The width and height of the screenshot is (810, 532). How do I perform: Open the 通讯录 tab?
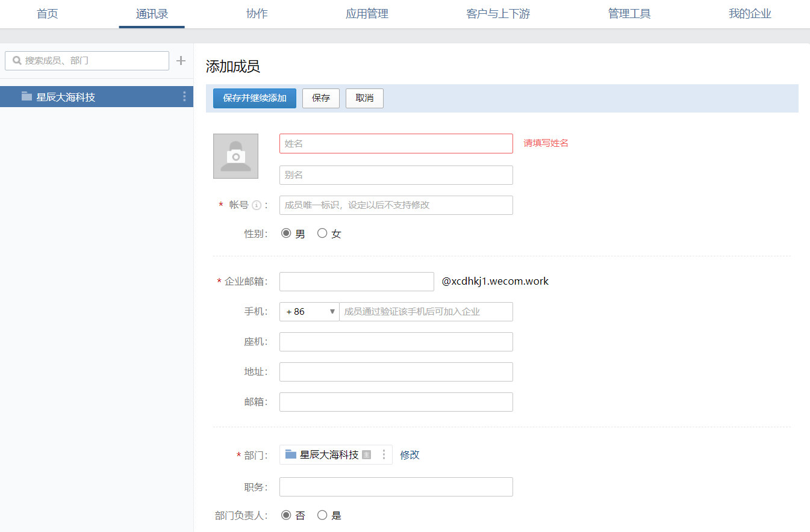(152, 14)
